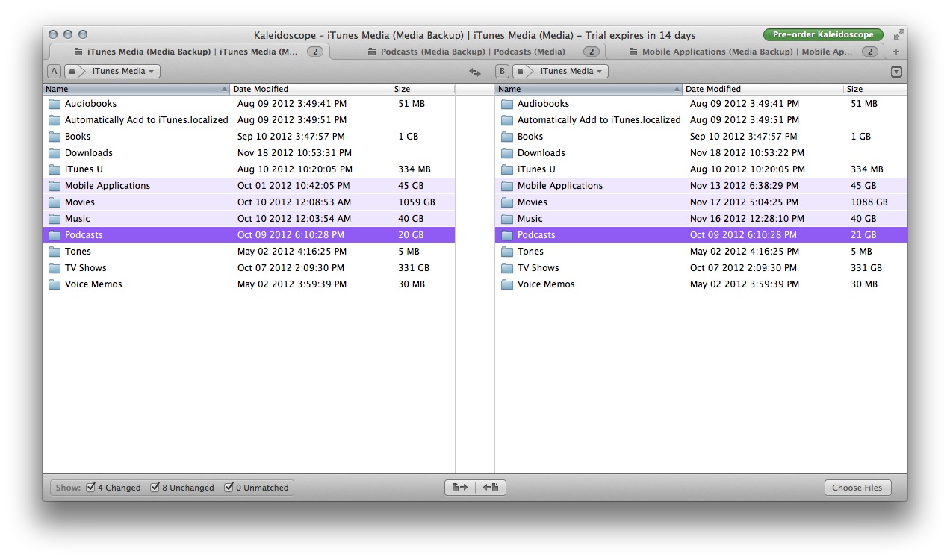The width and height of the screenshot is (950, 560).
Task: Enter full screen mode via title bar arrows
Action: click(x=898, y=34)
